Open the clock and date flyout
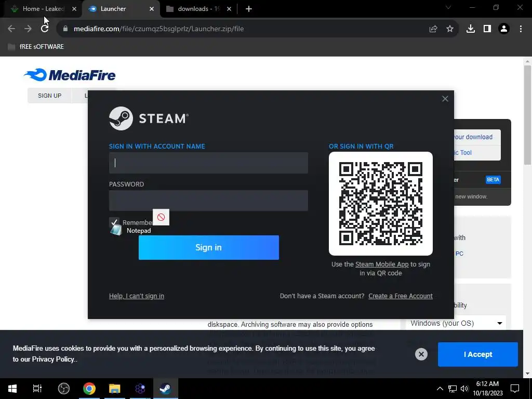The height and width of the screenshot is (399, 532). [488, 389]
